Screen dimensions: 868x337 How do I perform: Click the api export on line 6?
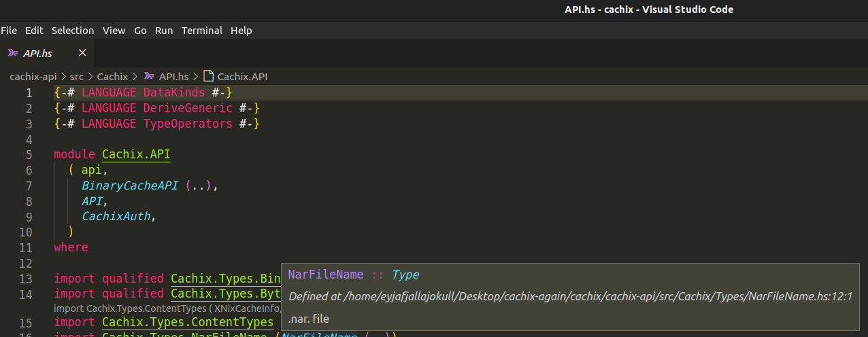pyautogui.click(x=92, y=170)
